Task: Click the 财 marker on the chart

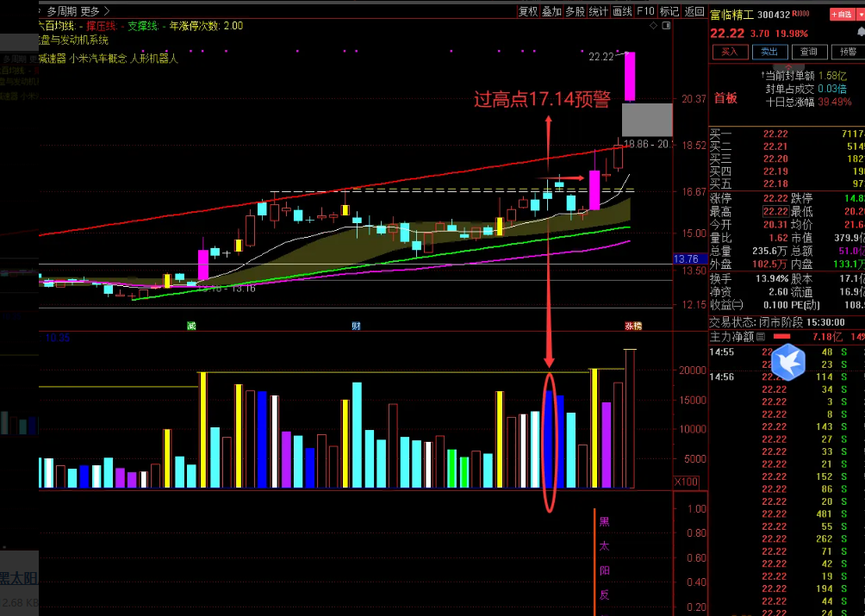Action: click(x=356, y=326)
